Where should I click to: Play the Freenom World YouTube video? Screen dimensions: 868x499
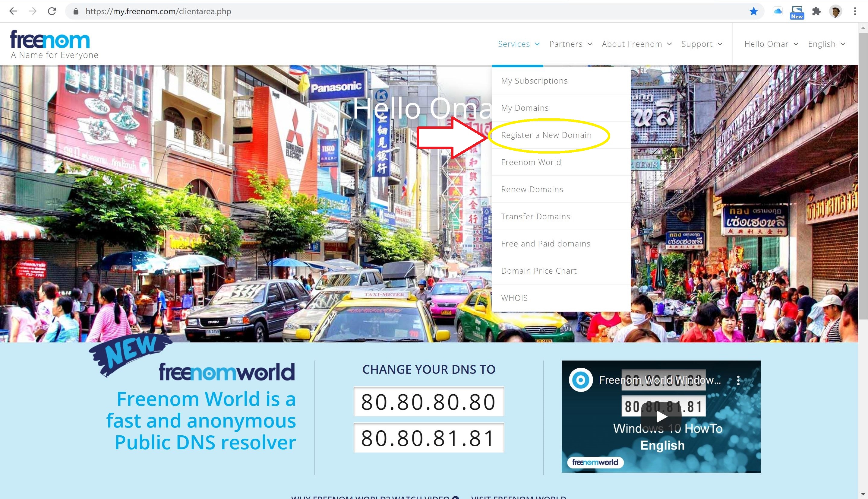point(661,417)
